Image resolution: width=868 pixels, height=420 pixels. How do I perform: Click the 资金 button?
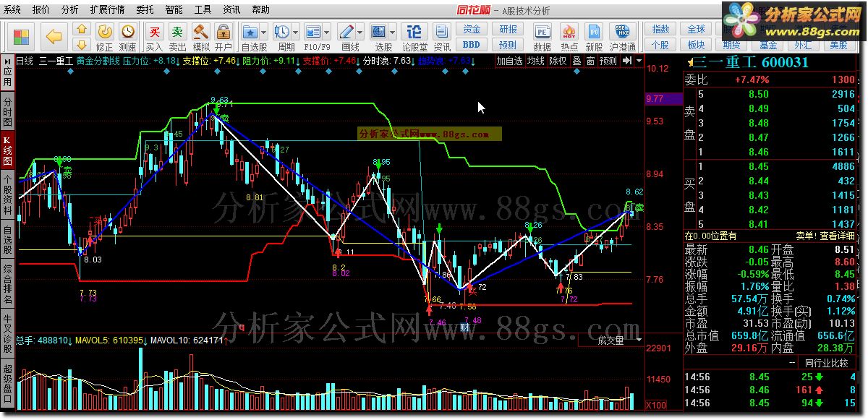[472, 30]
